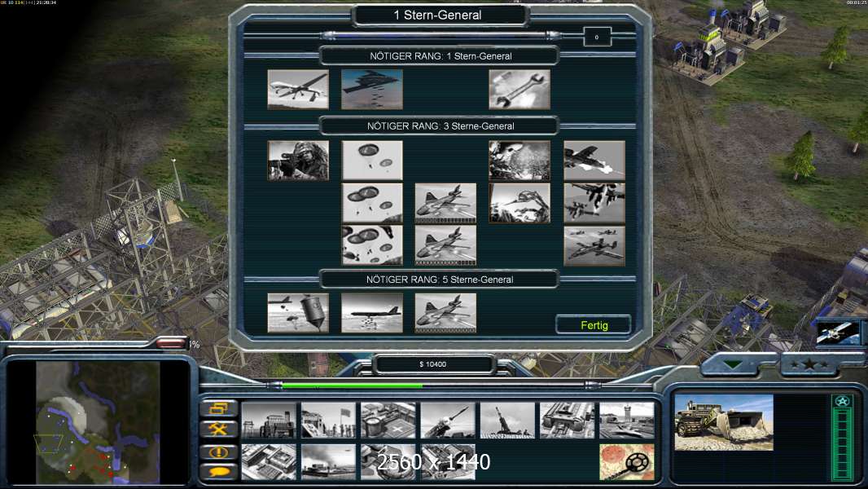This screenshot has width=868, height=489.
Task: Click the satellite shortcut icon at right
Action: pos(838,333)
